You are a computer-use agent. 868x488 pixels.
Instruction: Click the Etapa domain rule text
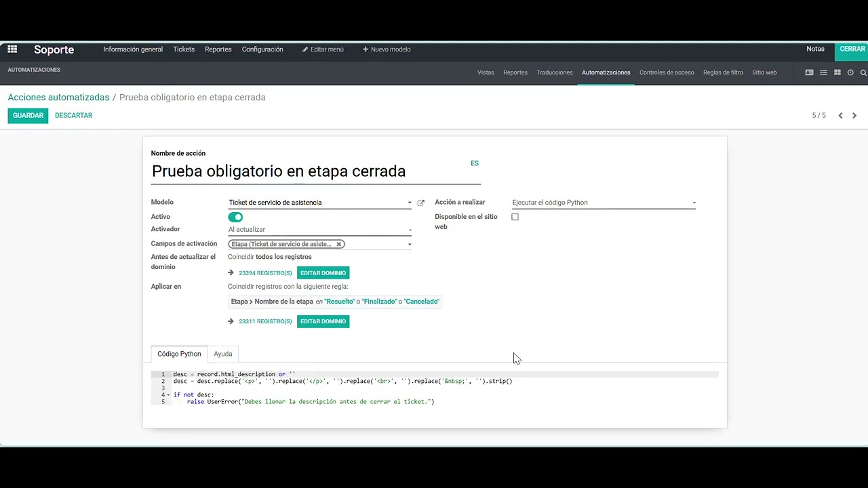click(x=335, y=302)
